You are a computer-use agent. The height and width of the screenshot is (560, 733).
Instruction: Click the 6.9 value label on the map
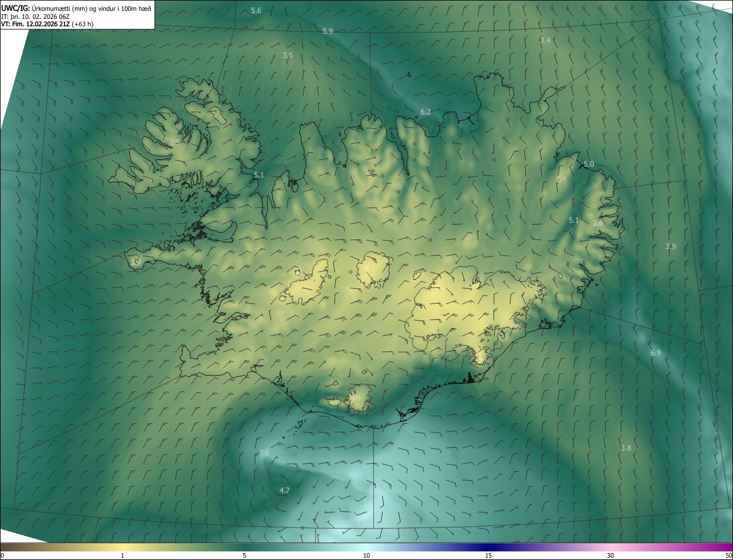pyautogui.click(x=656, y=353)
